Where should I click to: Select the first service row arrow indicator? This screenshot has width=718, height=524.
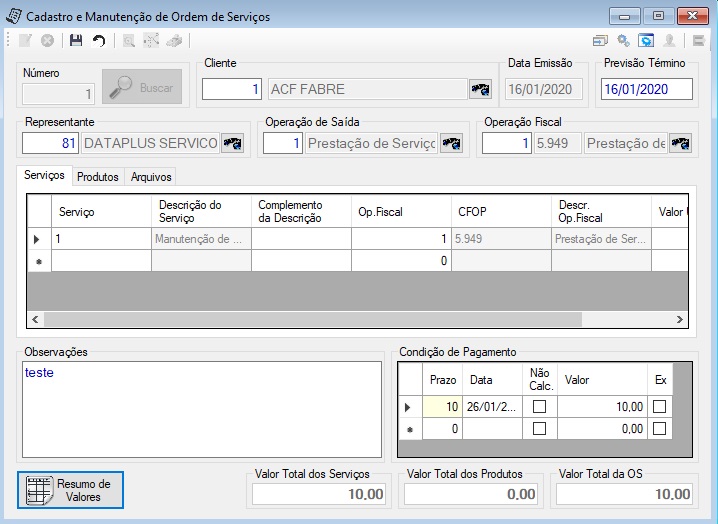(39, 239)
